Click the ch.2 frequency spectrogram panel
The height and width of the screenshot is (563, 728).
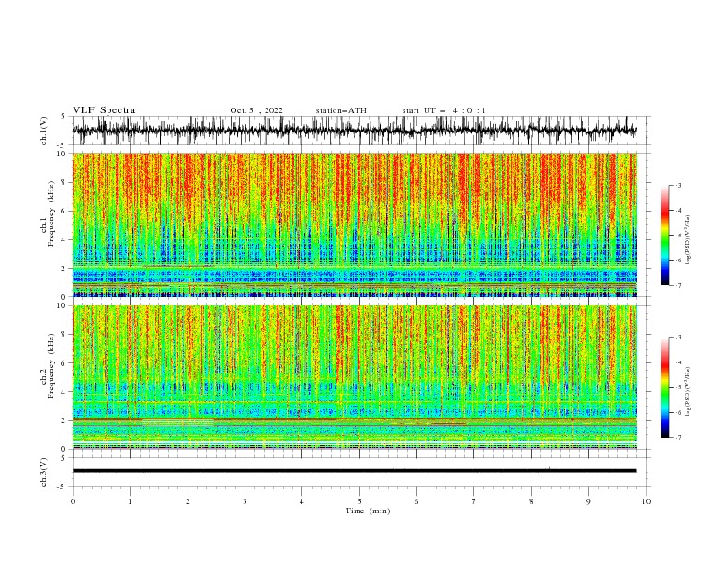[x=354, y=377]
